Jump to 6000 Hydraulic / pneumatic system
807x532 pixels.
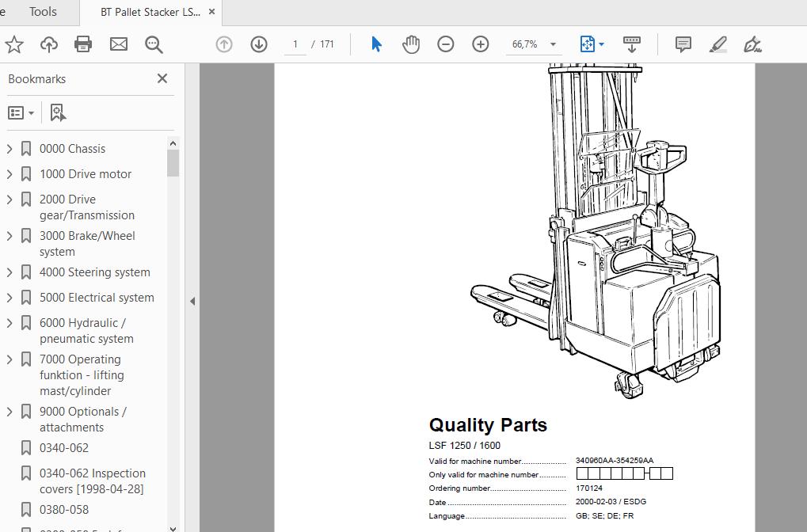click(x=86, y=331)
